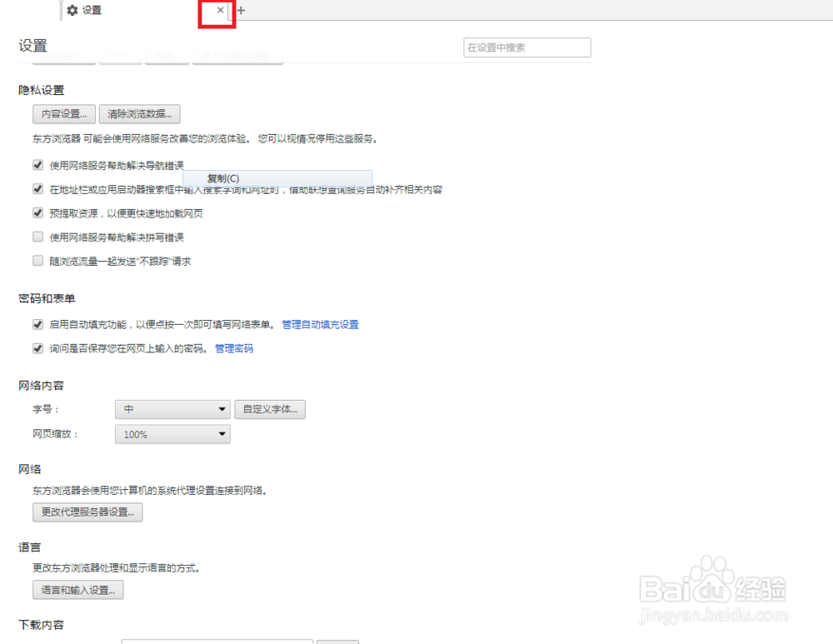Disable asking to save webpage passwords
Viewport: 833px width, 644px height.
click(x=37, y=348)
